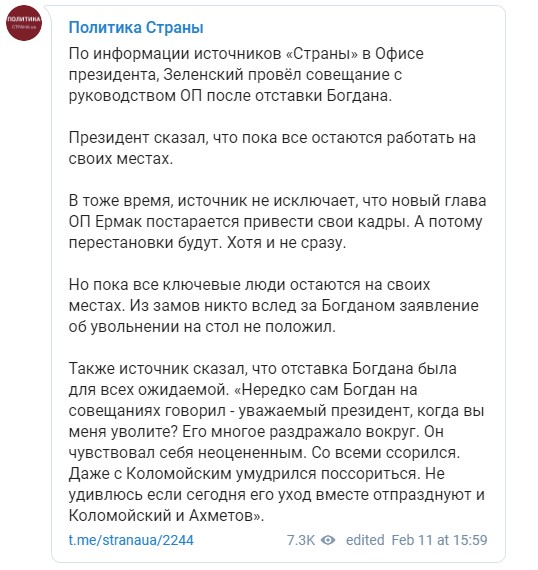The width and height of the screenshot is (538, 570).
Task: Follow the t.me/stranaua/2244 link
Action: click(131, 540)
